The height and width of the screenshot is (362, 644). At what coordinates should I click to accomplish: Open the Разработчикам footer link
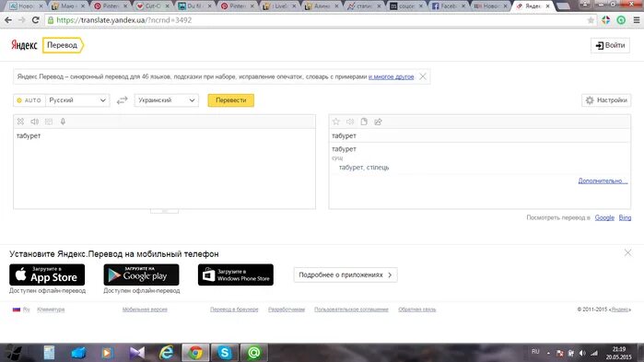pos(287,309)
